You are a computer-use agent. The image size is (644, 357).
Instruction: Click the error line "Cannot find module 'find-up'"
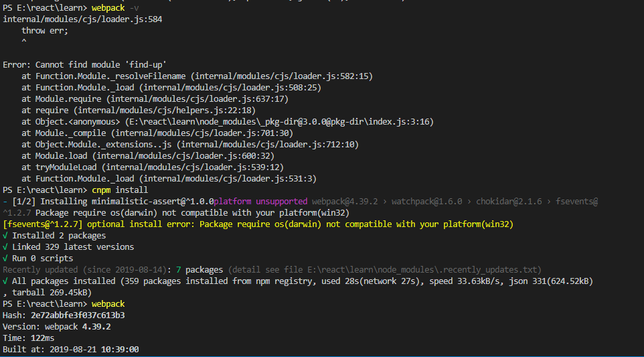(x=84, y=65)
